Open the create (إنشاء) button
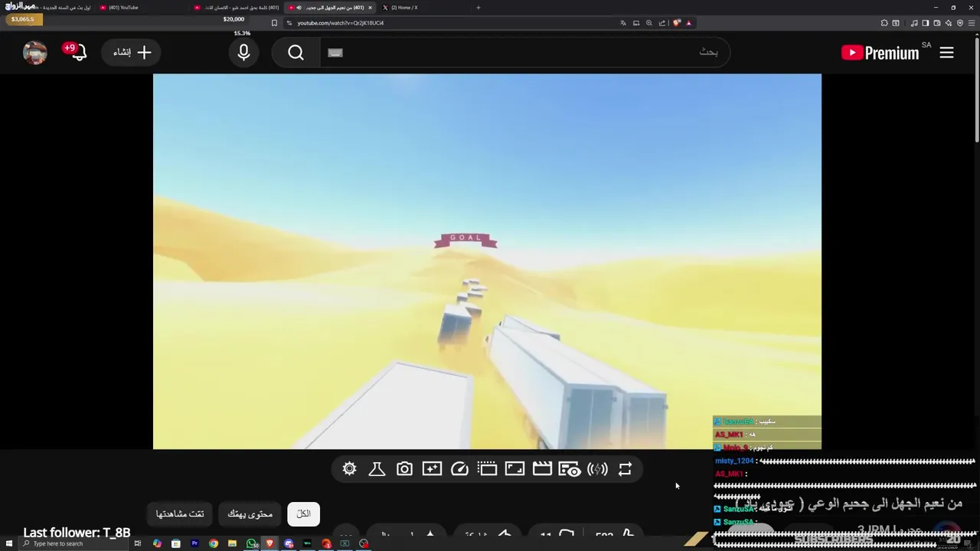This screenshot has height=551, width=980. pos(131,52)
